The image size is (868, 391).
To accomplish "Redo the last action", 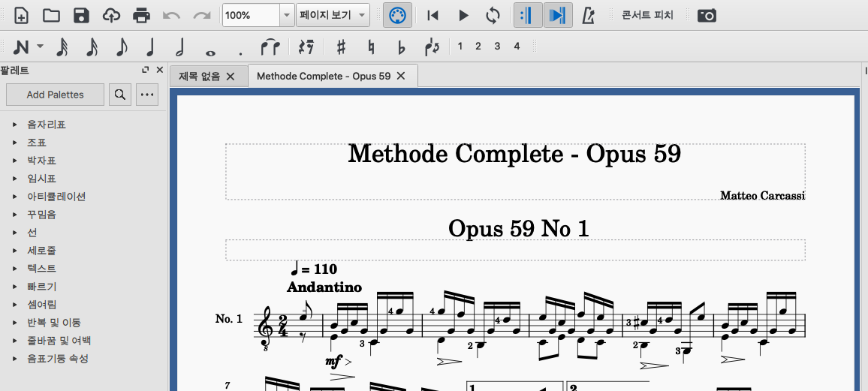I will 201,16.
